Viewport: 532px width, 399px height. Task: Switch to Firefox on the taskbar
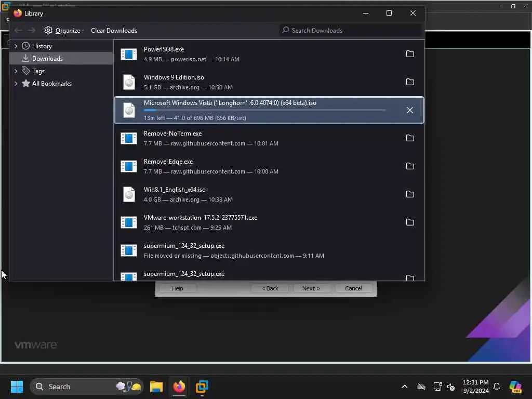tap(179, 387)
